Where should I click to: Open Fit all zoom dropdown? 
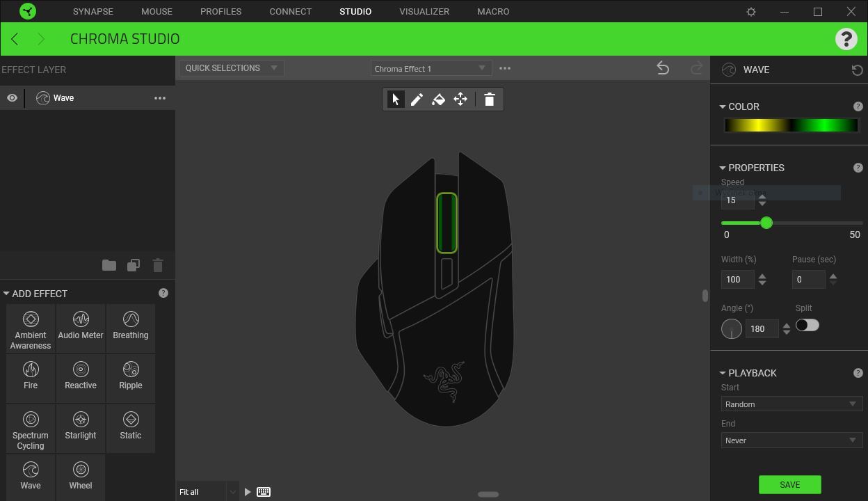tap(207, 492)
